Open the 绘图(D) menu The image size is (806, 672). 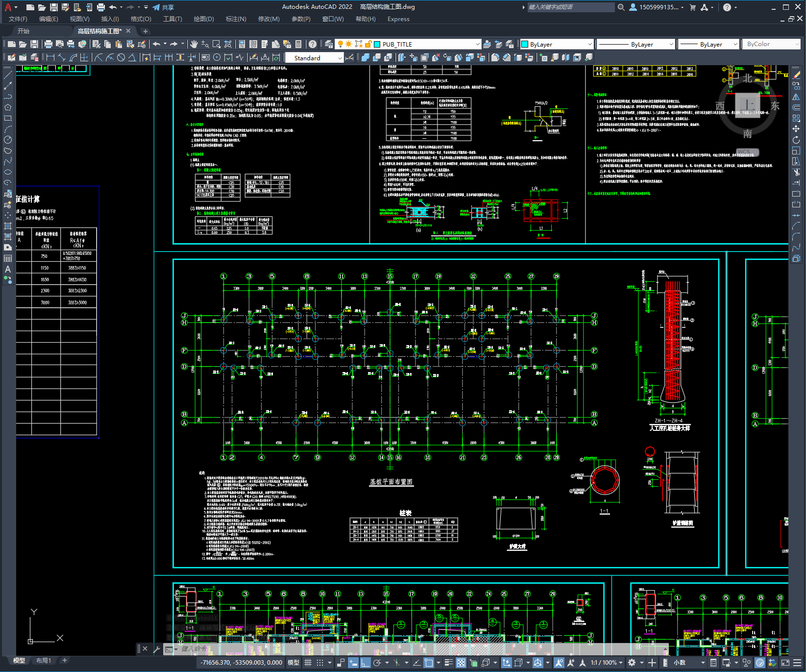204,19
